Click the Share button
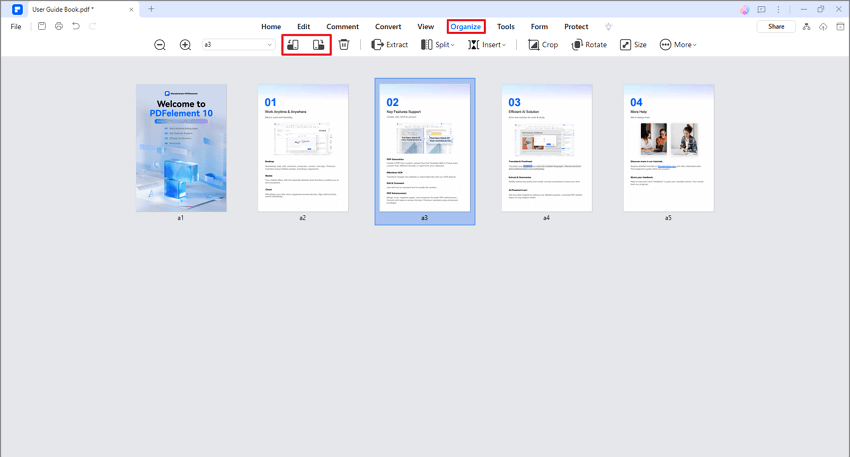 point(776,27)
